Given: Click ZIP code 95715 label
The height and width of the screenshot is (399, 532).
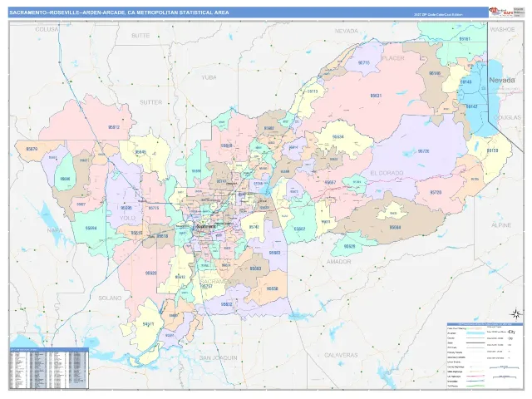Looking at the screenshot, I should point(364,63).
